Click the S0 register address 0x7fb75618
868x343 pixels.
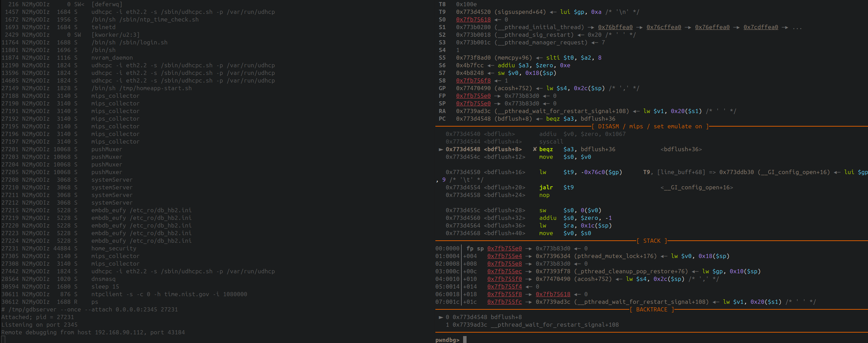[x=473, y=19]
